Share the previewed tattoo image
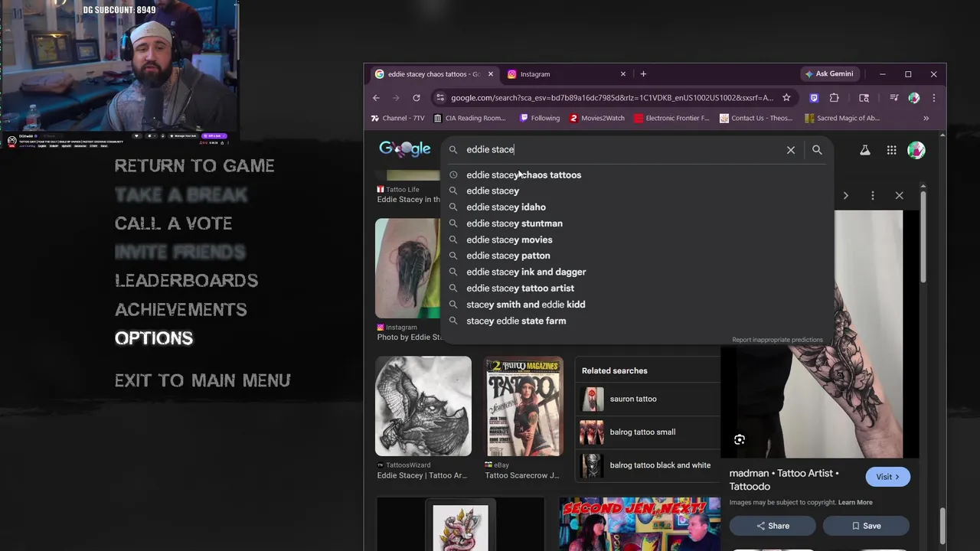This screenshot has width=980, height=551. 773,526
